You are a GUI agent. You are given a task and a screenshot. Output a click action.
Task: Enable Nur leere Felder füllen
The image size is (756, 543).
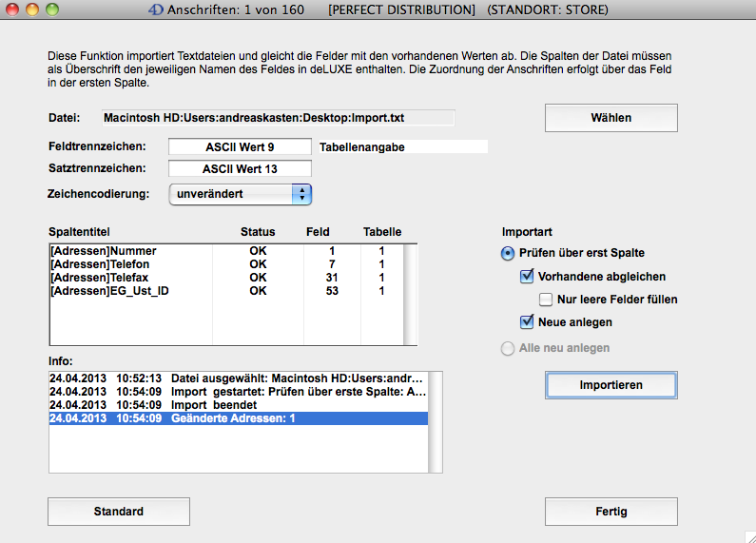(546, 300)
